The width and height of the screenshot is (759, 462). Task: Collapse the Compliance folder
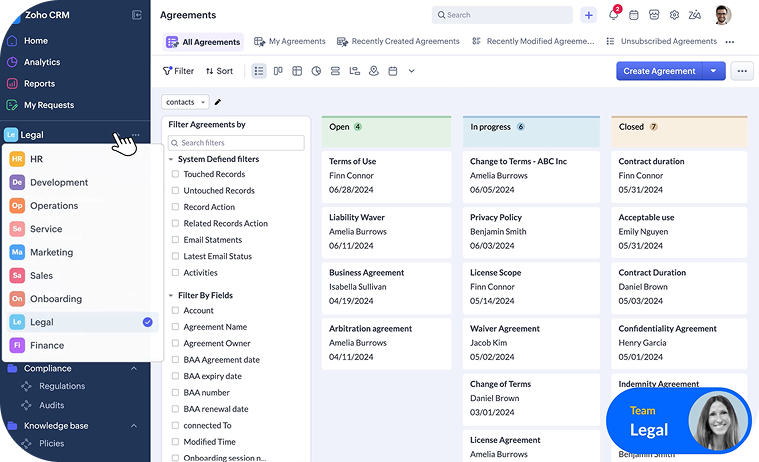(134, 368)
